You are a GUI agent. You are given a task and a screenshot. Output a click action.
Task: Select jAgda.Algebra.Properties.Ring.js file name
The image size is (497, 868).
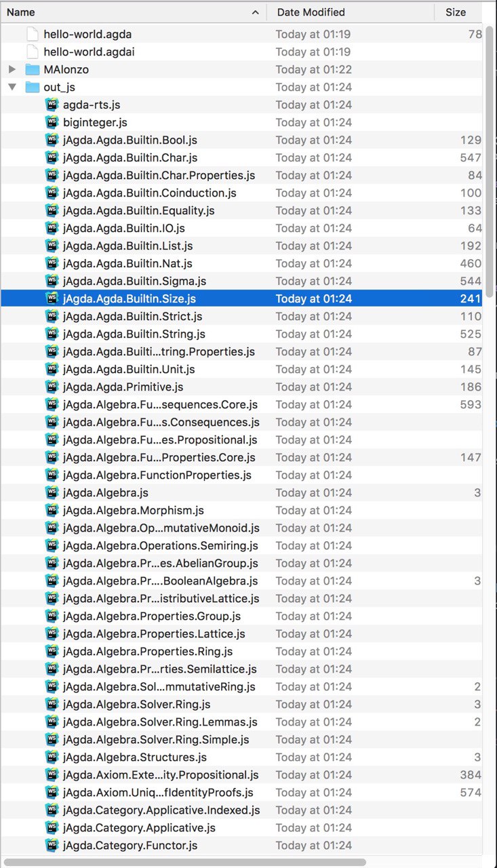click(148, 651)
